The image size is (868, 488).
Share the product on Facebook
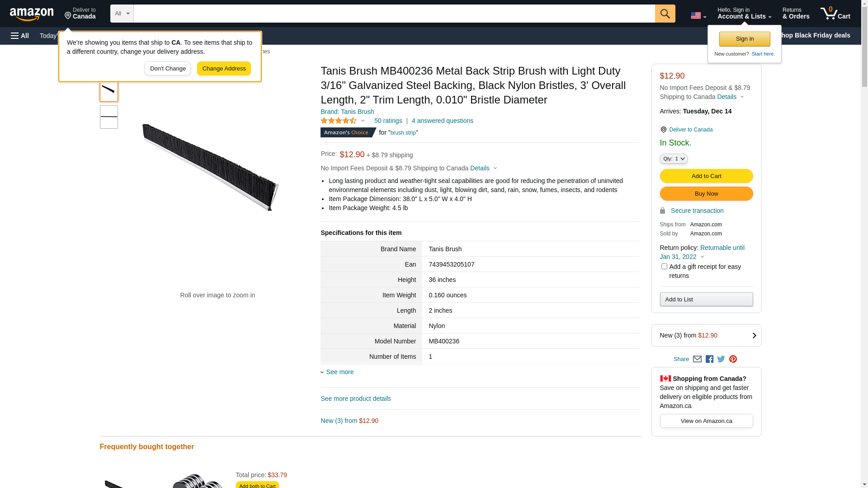click(709, 359)
